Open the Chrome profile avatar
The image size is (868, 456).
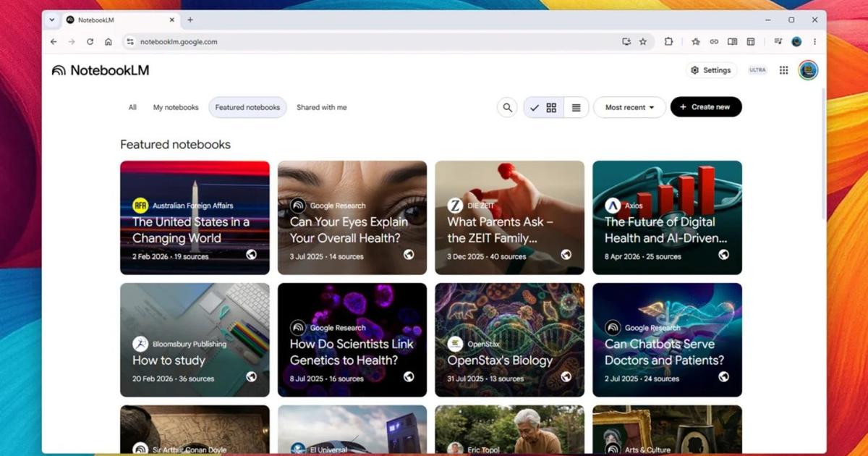coord(796,42)
